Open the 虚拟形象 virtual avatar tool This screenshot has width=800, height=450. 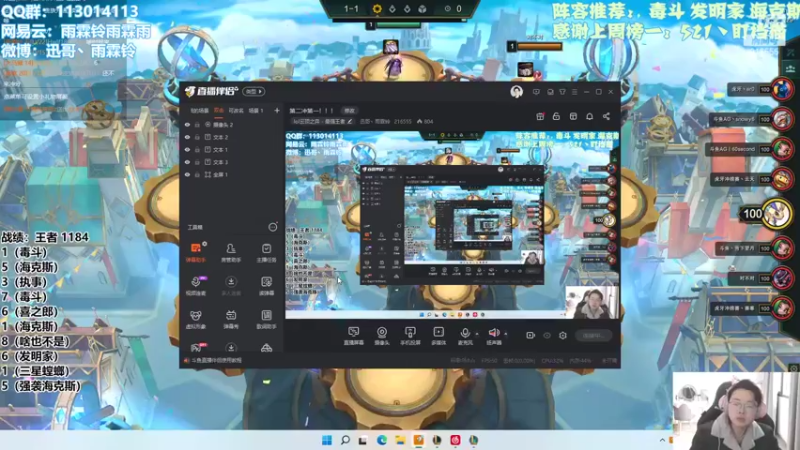(x=195, y=319)
